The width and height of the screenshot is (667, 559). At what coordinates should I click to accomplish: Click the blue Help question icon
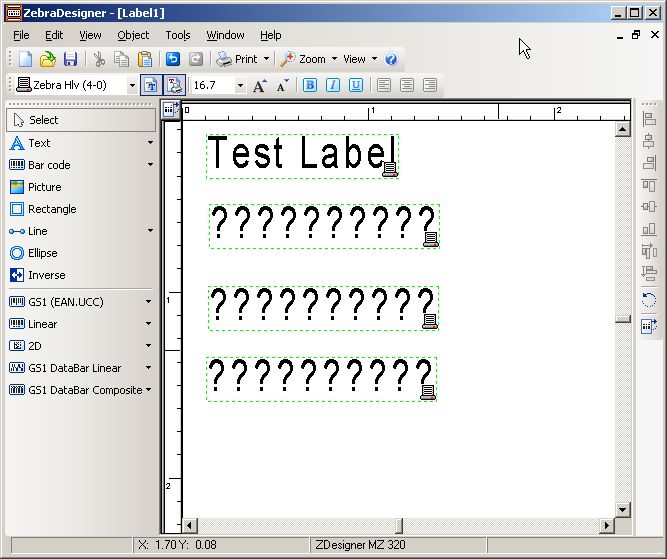(x=391, y=59)
